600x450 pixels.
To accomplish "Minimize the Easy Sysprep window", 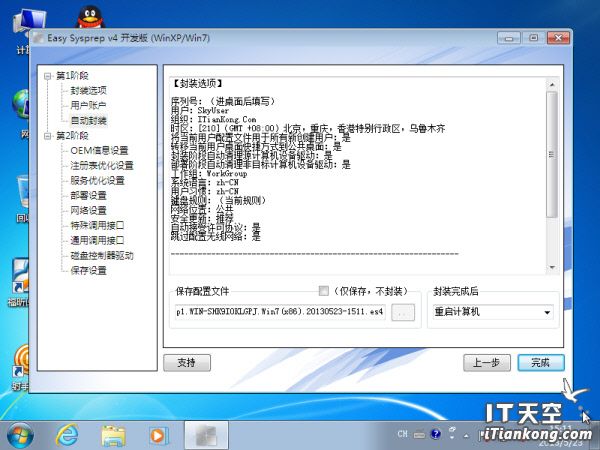I will click(509, 38).
